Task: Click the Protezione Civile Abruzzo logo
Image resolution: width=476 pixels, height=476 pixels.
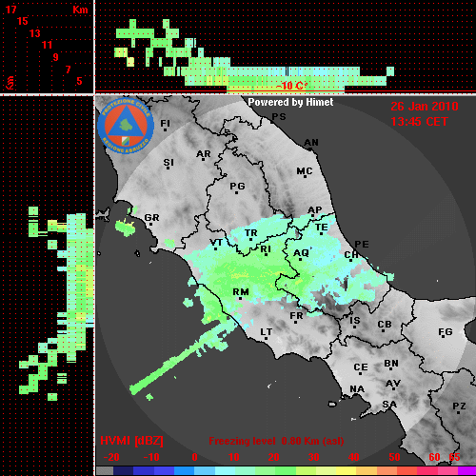Action: tap(126, 126)
